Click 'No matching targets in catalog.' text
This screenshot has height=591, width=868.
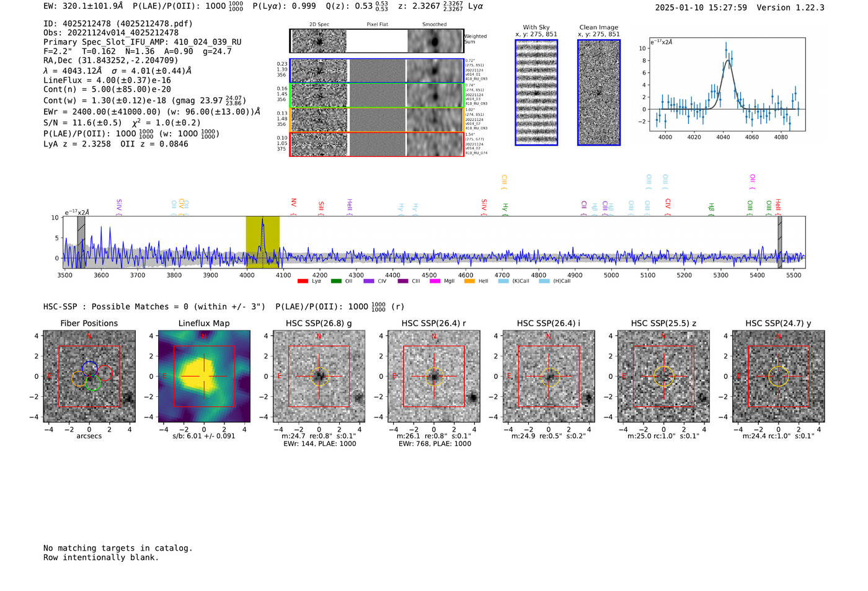[118, 548]
